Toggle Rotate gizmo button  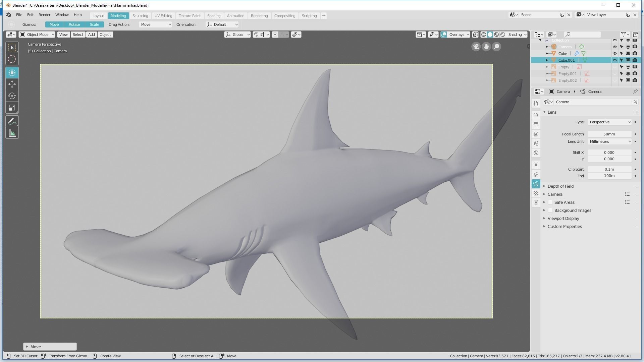point(74,24)
